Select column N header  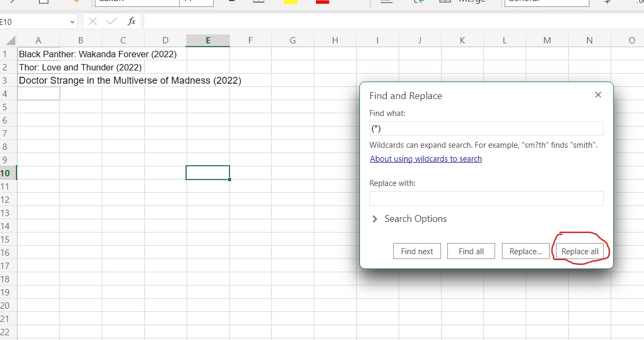589,40
